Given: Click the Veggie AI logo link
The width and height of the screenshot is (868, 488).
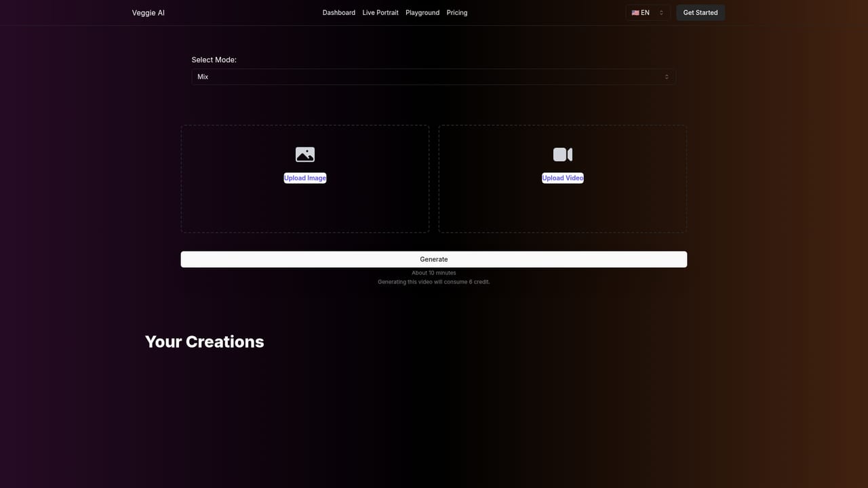Looking at the screenshot, I should (x=149, y=13).
